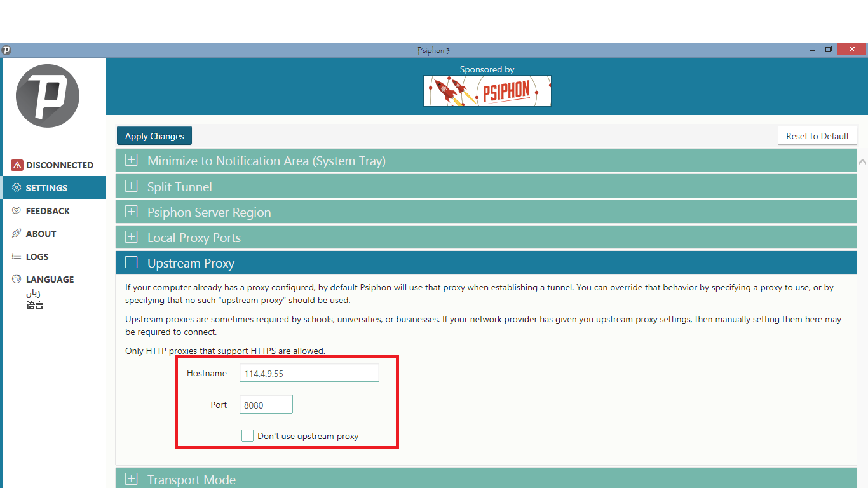Expand the Transport Mode section
Viewport: 868px width, 488px height.
coord(486,479)
